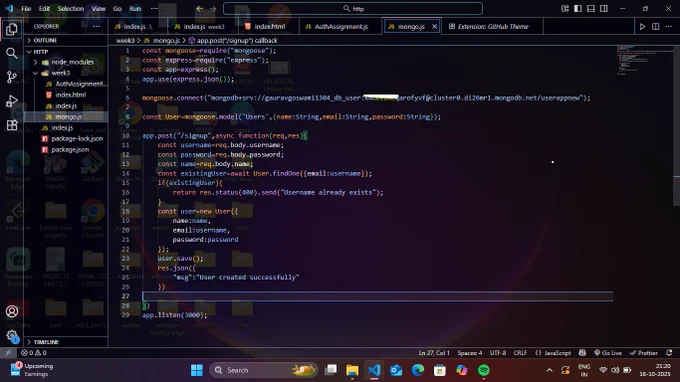Viewport: 680px width, 382px height.
Task: Open the Accounts menu in activity bar
Action: tap(12, 311)
